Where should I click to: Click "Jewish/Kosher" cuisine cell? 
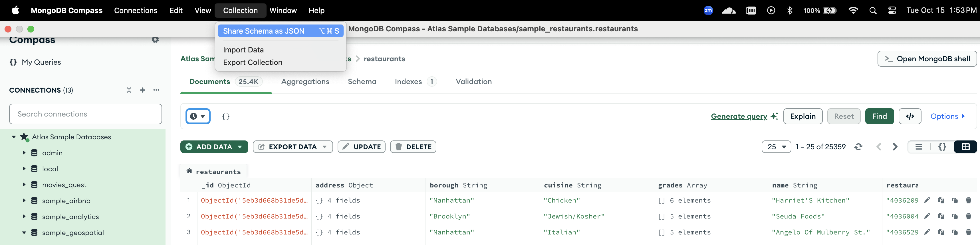(596, 216)
